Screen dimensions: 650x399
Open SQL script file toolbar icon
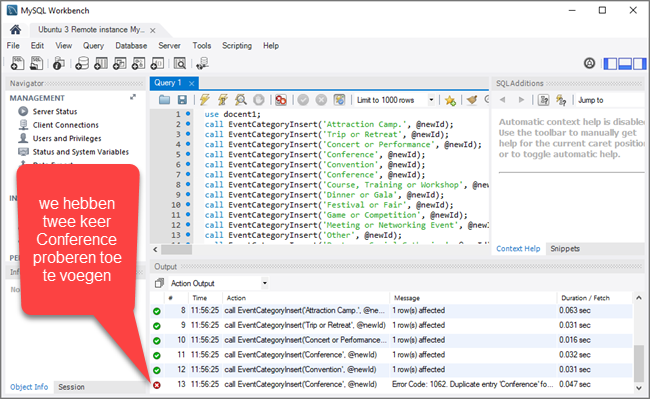[x=36, y=63]
